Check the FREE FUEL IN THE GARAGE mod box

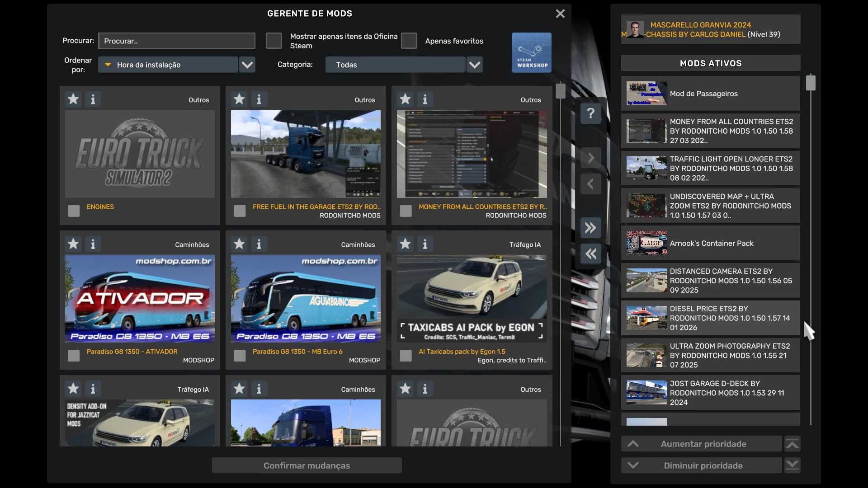pos(240,211)
